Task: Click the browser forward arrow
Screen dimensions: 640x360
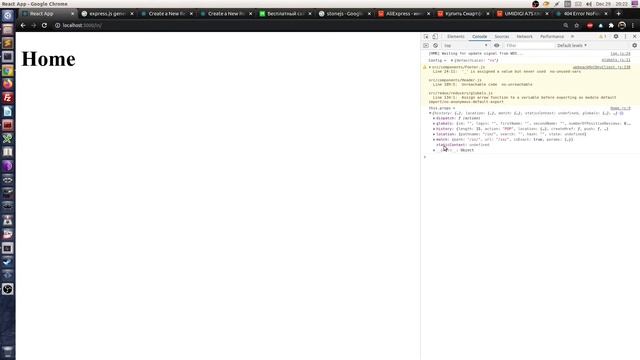Action: coord(33,25)
